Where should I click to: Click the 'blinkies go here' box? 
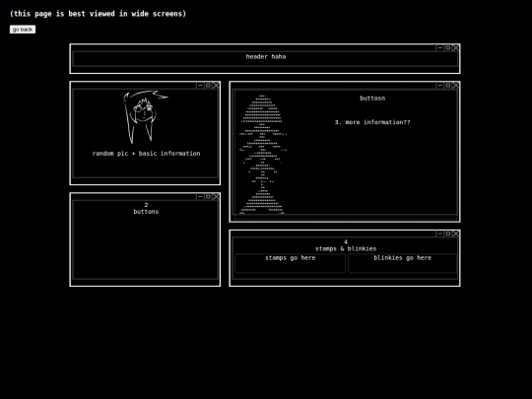click(402, 263)
